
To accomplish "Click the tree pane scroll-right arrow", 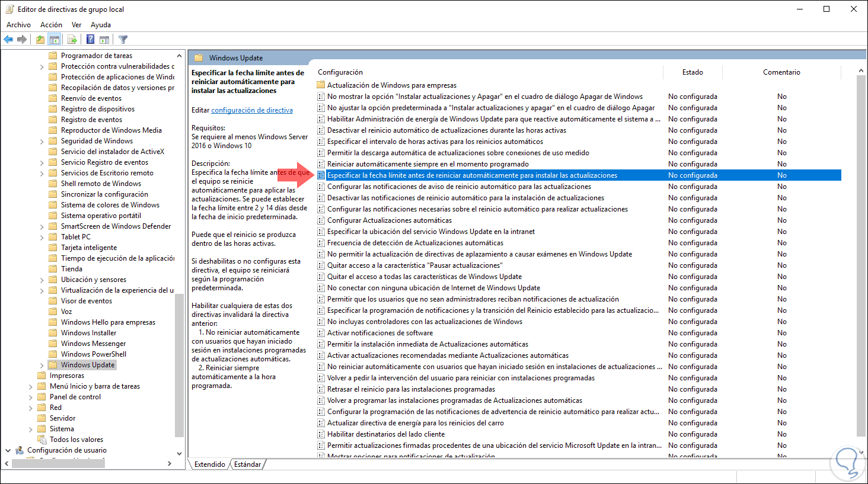I will point(170,463).
